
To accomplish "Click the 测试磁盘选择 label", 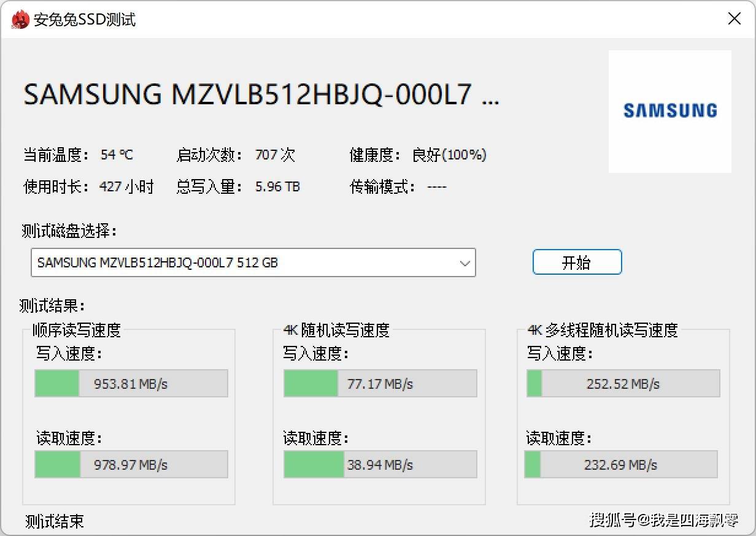I will click(69, 231).
